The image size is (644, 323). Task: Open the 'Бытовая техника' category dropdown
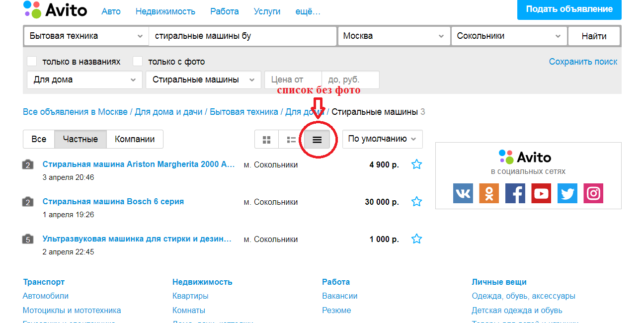point(86,36)
